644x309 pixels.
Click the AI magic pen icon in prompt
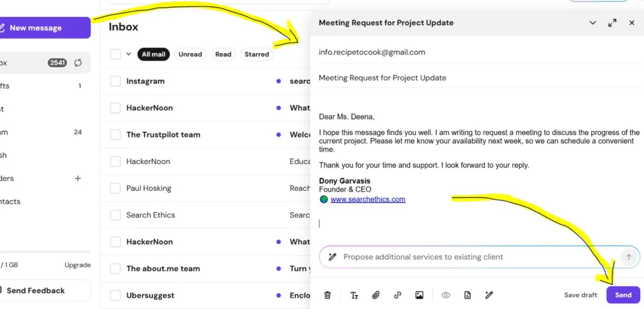coord(332,257)
